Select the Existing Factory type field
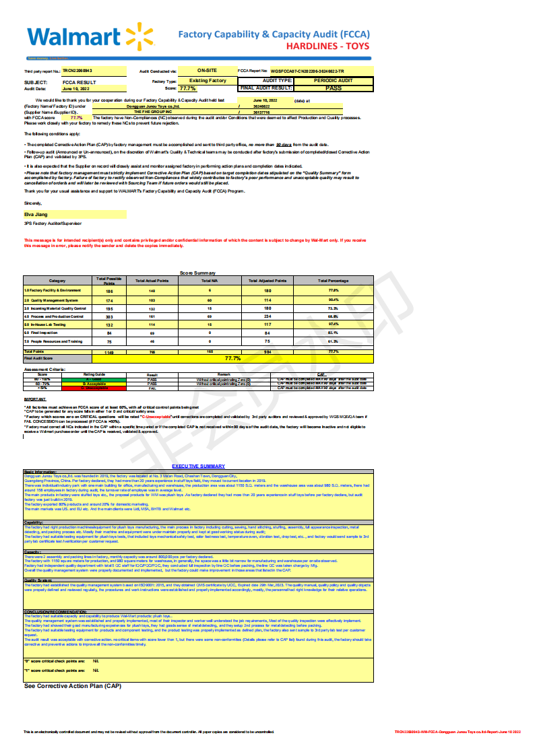This screenshot has height=756, width=535. [208, 81]
